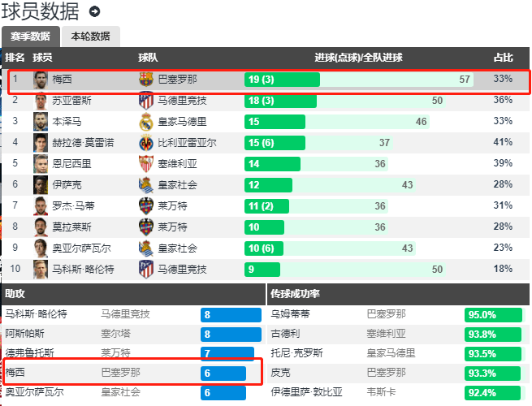Click the Barcelona club crest icon

pos(146,80)
